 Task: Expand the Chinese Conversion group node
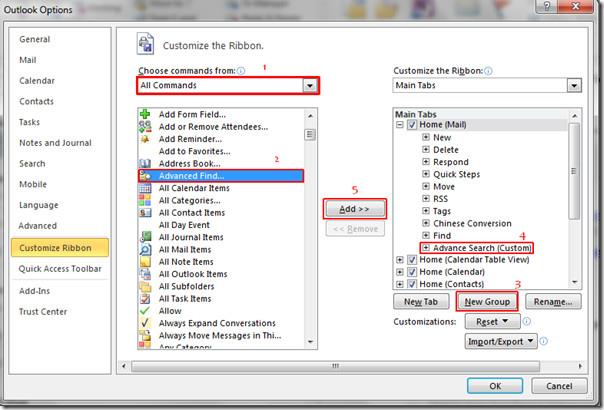tap(426, 223)
